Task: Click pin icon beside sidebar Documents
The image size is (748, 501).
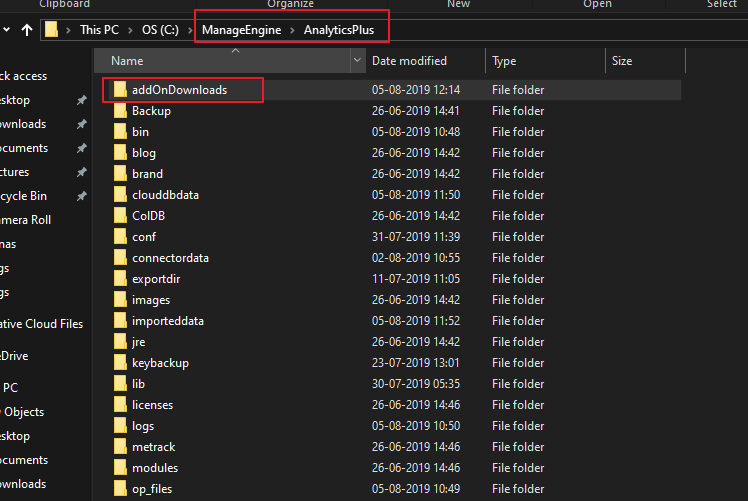Action: tap(82, 148)
